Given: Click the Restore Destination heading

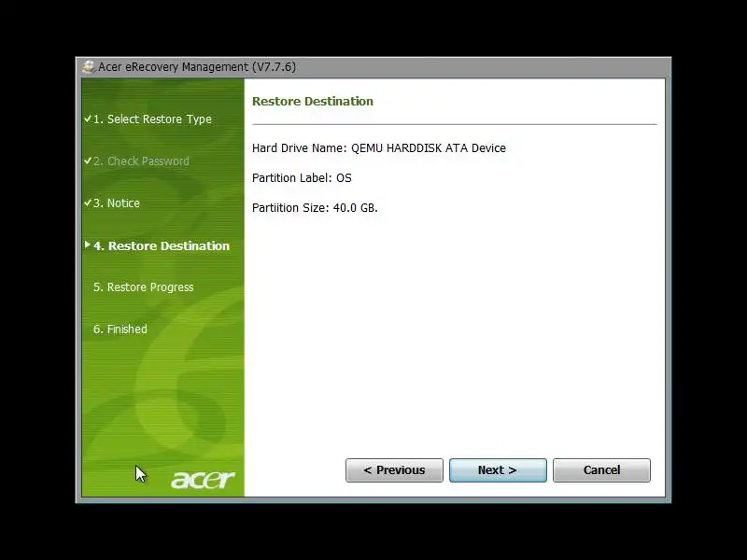Looking at the screenshot, I should (313, 101).
